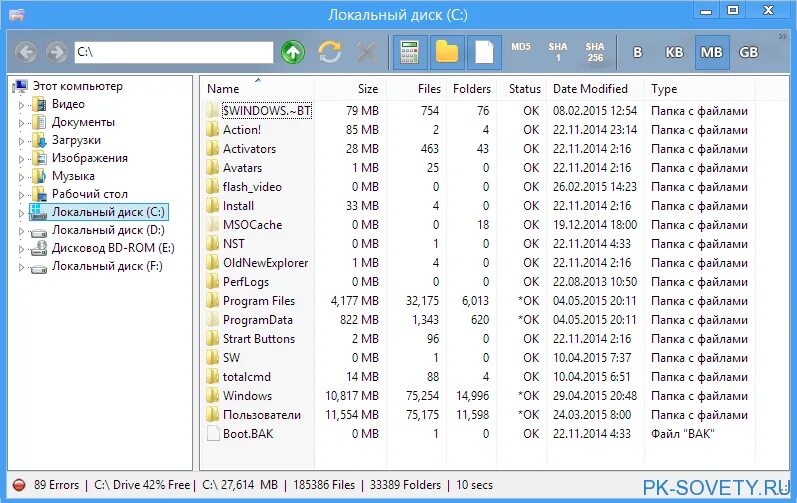Click the Boot.BAK file icon
797x503 pixels.
[213, 434]
